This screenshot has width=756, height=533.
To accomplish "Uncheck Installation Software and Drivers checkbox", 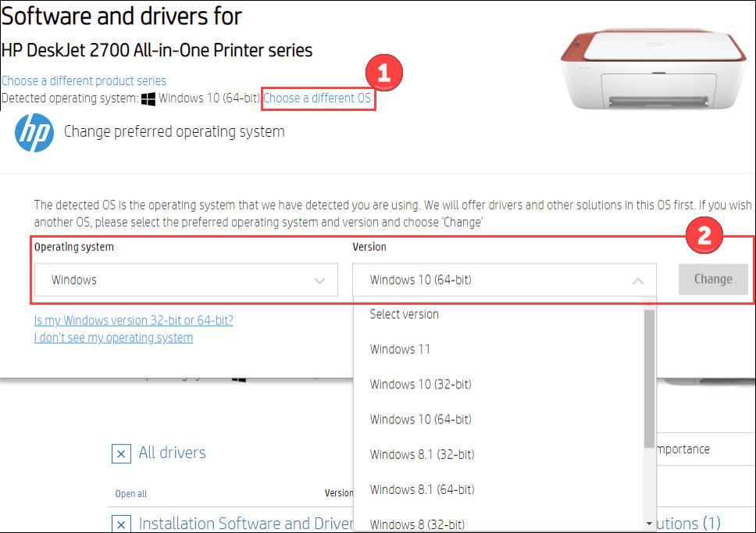I will [x=121, y=524].
